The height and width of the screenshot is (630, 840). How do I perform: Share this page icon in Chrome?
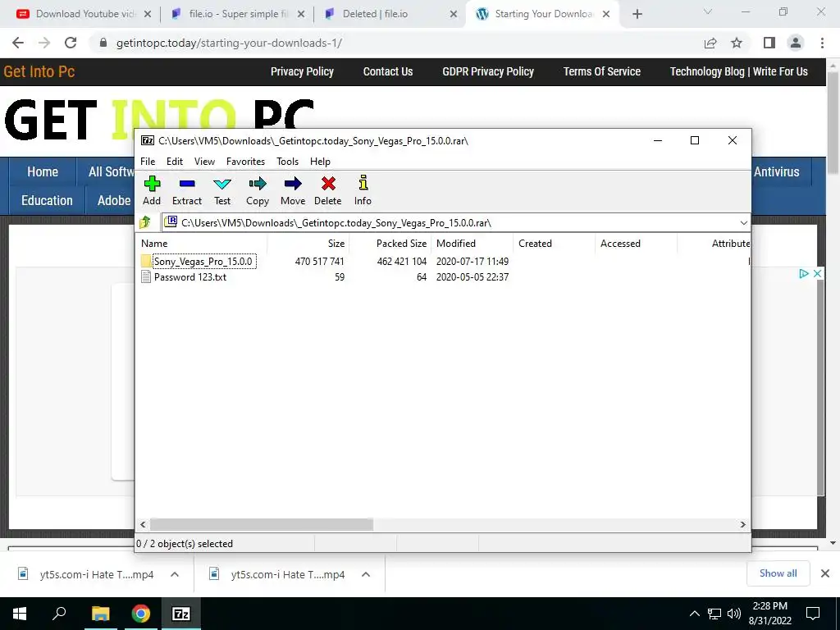click(x=710, y=43)
